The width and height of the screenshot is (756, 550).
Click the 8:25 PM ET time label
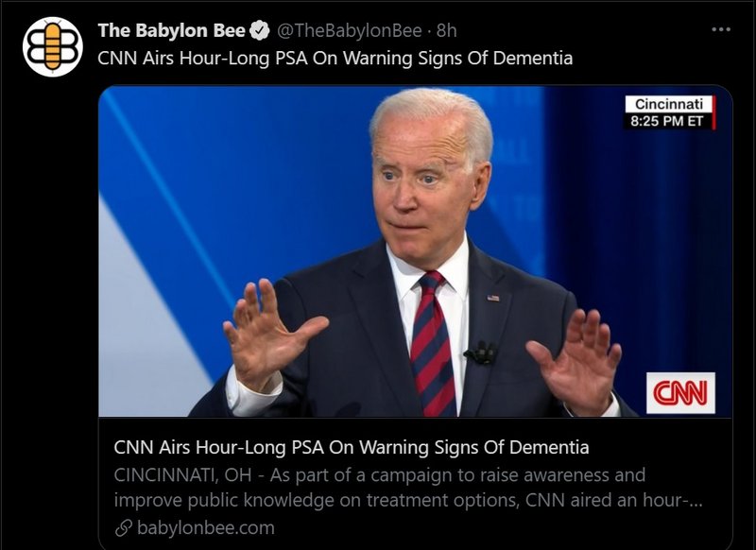point(667,121)
